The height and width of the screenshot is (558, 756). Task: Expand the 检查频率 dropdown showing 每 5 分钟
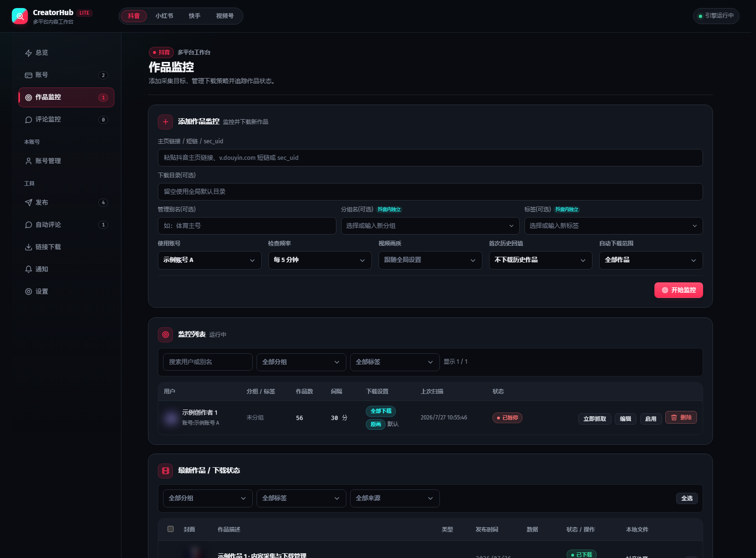coord(320,260)
